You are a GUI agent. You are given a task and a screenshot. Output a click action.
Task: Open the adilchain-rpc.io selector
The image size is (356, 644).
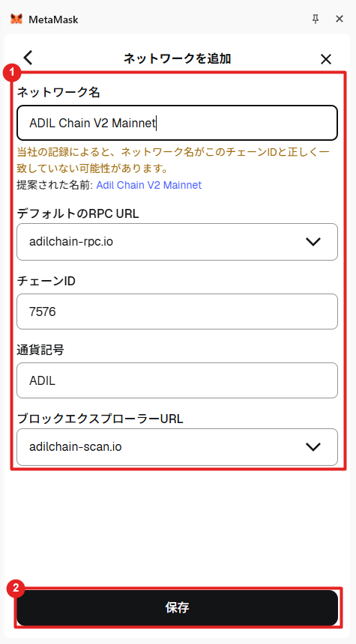coord(177,242)
